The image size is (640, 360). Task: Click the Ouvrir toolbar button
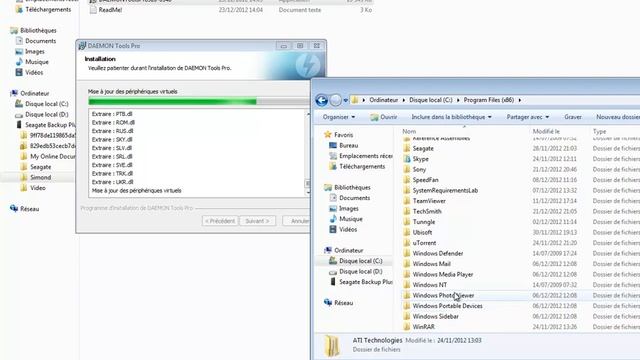(384, 117)
